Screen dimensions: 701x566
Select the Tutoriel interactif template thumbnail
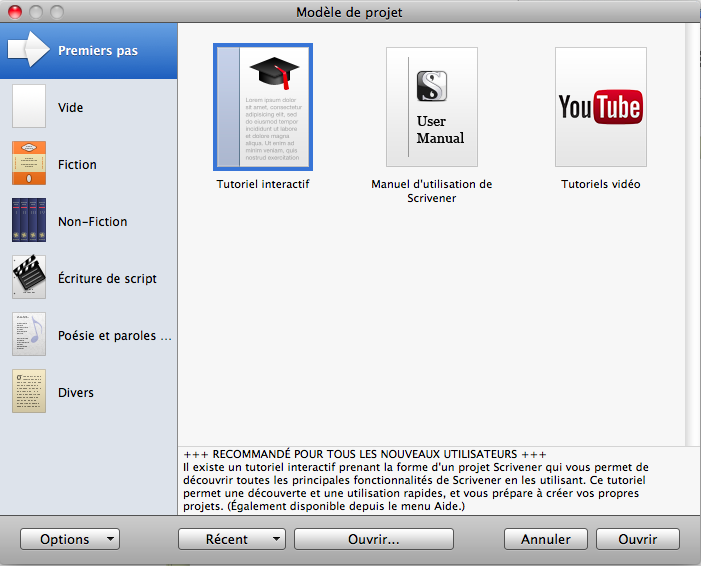[263, 107]
